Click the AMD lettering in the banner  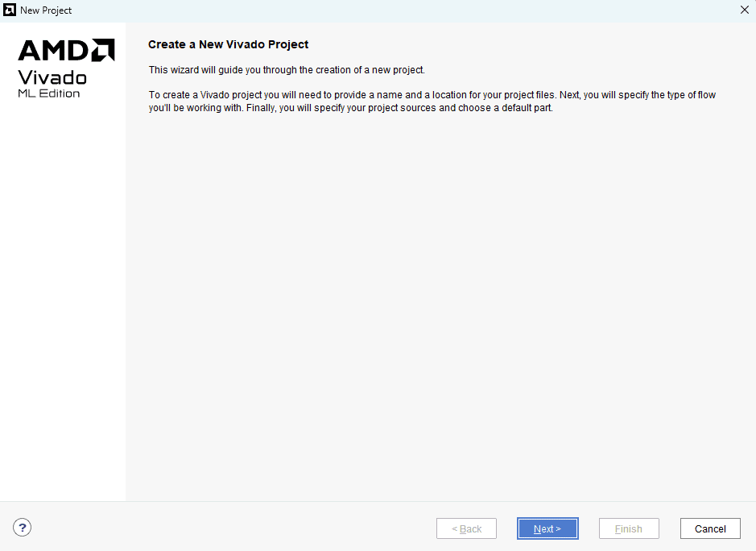tap(52, 51)
